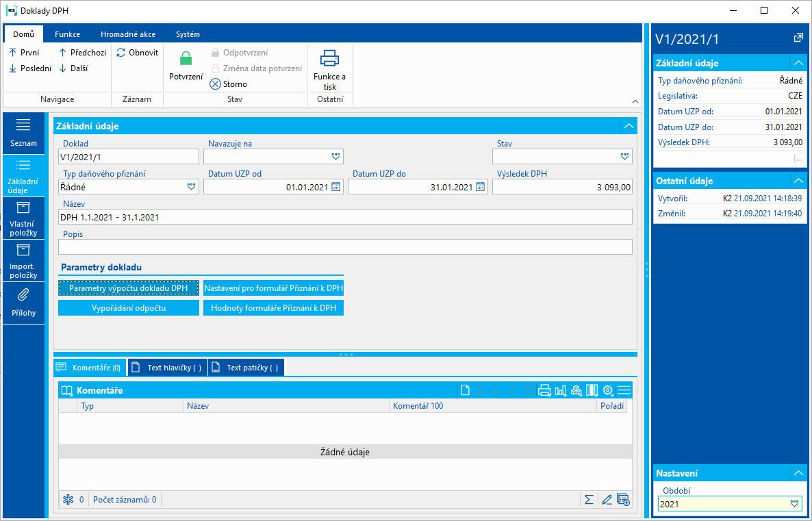Open the Období 2021 dropdown
Viewport: 812px width, 521px height.
click(794, 504)
